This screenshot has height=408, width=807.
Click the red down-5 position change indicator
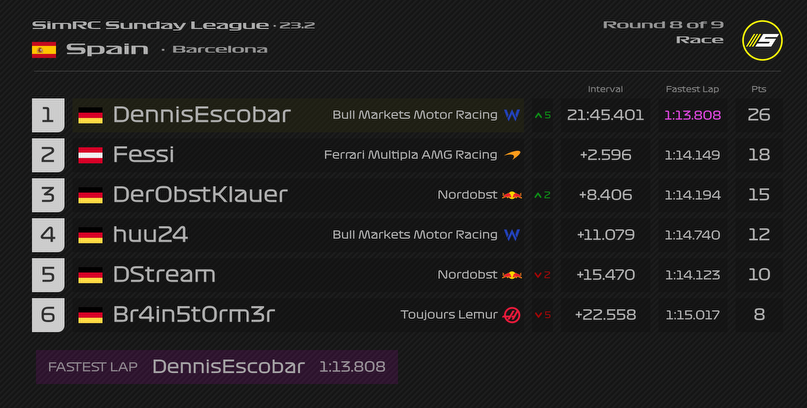(543, 315)
